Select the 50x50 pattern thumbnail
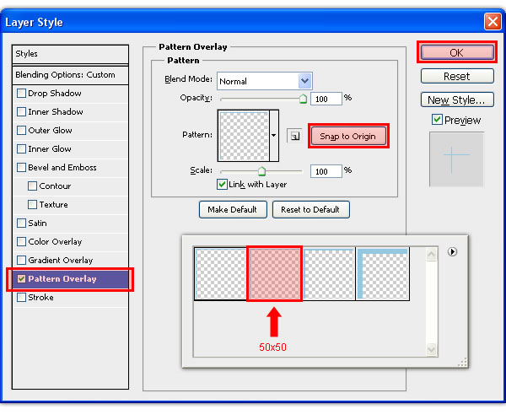The width and height of the screenshot is (506, 420). pos(275,274)
